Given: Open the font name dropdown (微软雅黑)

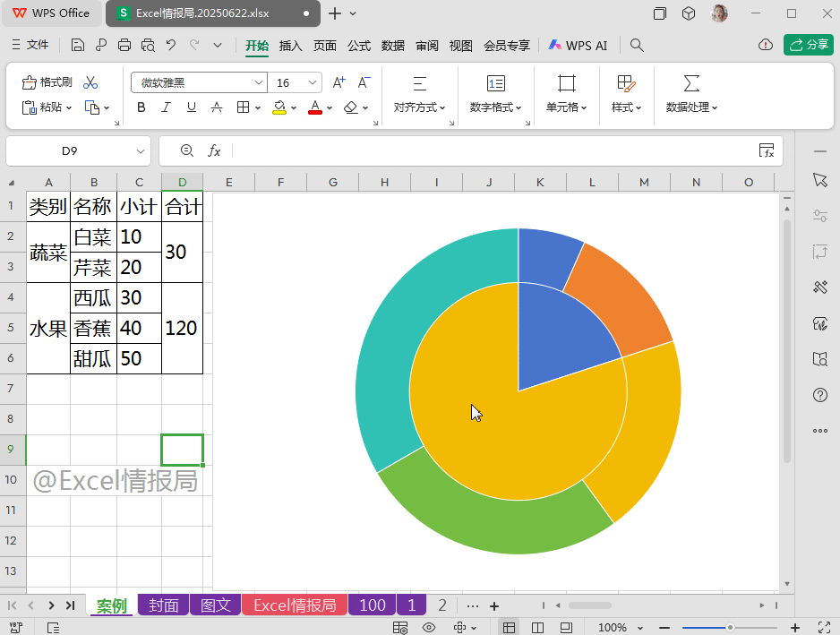Looking at the screenshot, I should [x=257, y=82].
